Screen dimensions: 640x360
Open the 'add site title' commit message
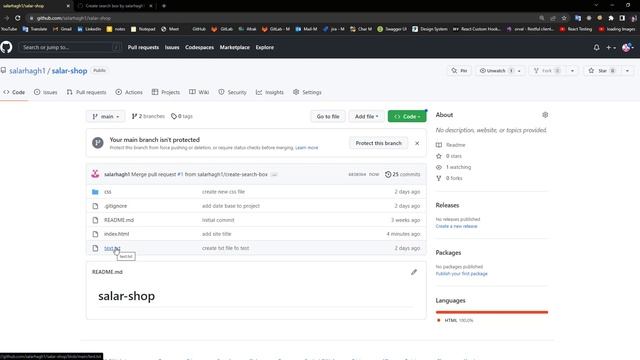(216, 234)
